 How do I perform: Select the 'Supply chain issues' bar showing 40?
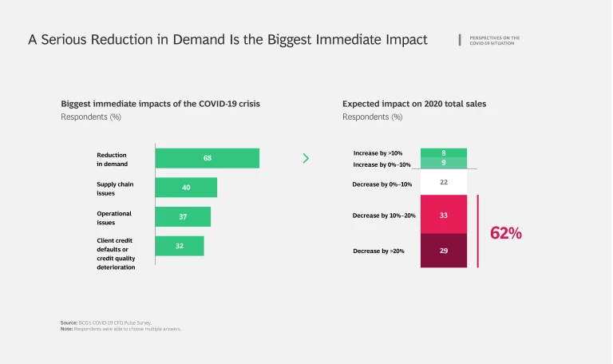[186, 188]
